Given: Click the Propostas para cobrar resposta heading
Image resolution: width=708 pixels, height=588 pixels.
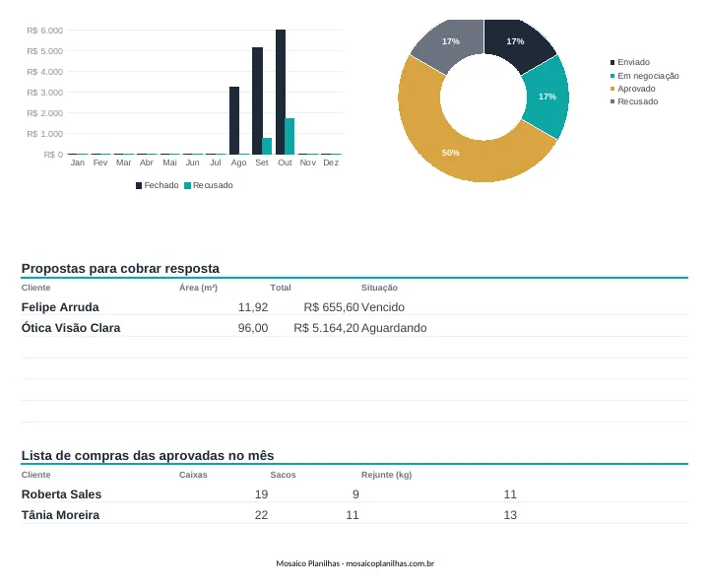Looking at the screenshot, I should coord(120,268).
